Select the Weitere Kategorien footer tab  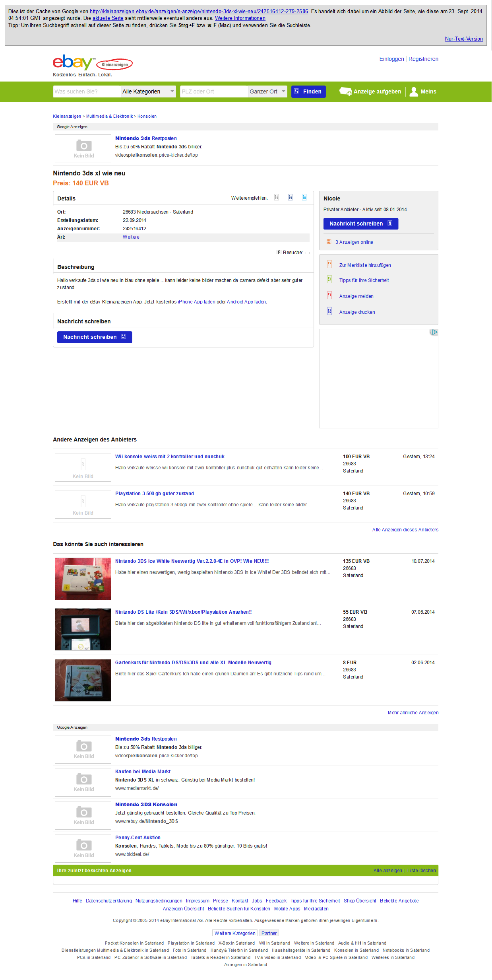point(235,933)
